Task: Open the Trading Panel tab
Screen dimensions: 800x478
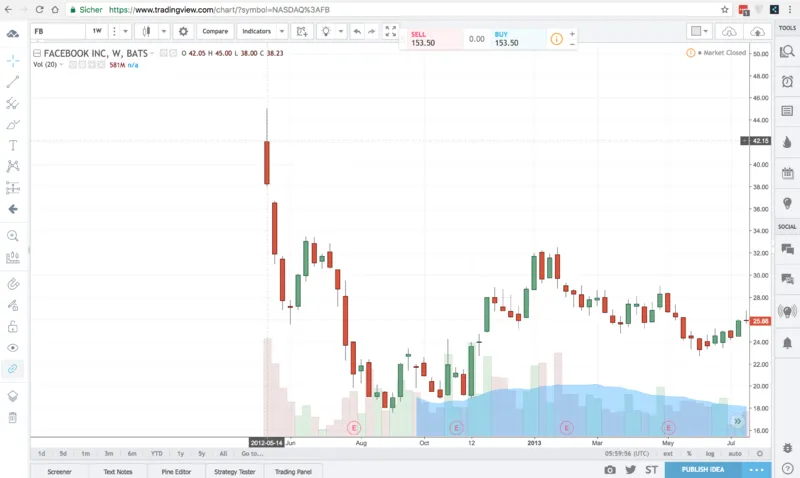Action: point(293,471)
